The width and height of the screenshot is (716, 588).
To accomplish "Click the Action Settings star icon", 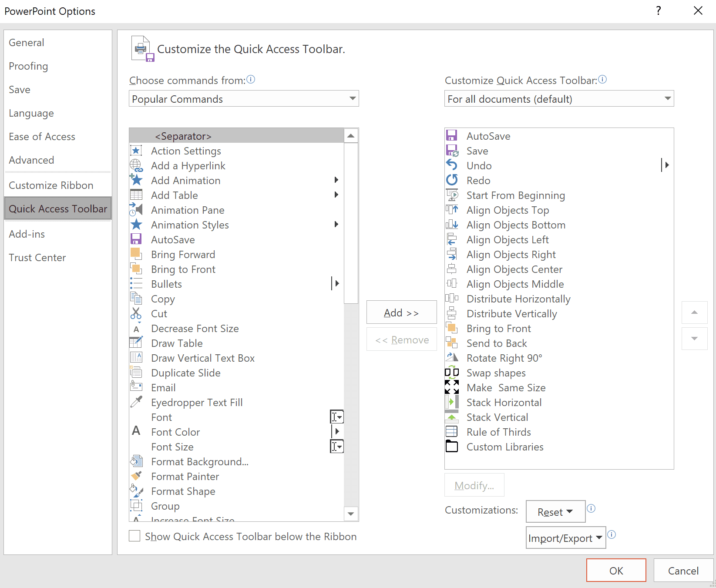I will tap(136, 151).
